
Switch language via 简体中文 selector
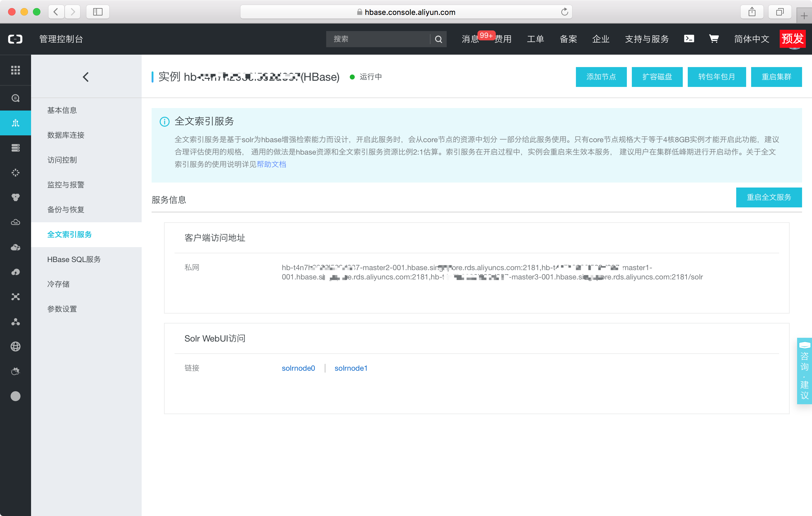click(x=751, y=39)
